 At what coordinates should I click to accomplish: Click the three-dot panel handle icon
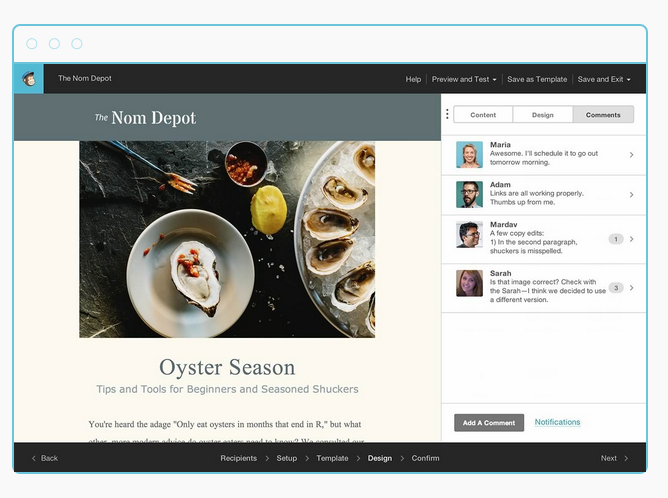(x=447, y=114)
